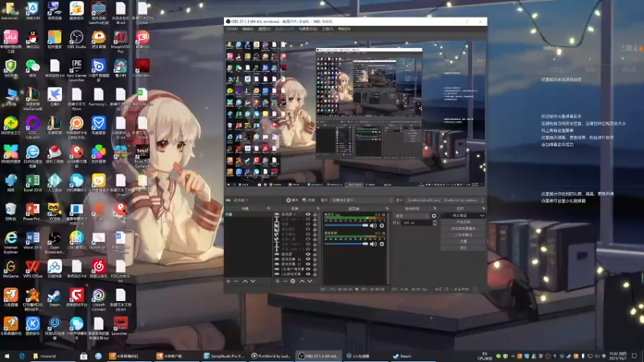Move the selected source down in the Sources list
The height and width of the screenshot is (362, 644).
310,281
